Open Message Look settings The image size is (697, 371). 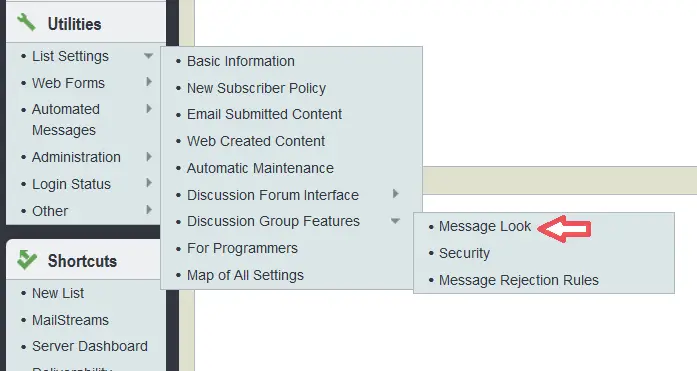pyautogui.click(x=485, y=226)
